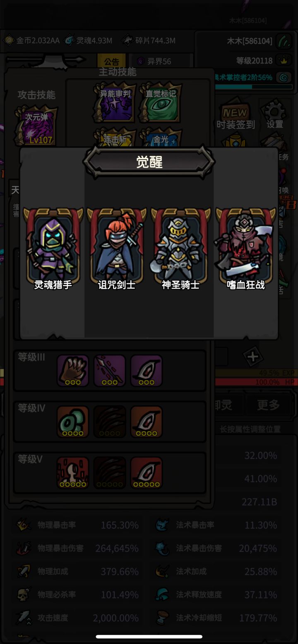Screen dimensions: 298x644
Task: Tap the plus add button
Action: pos(253,357)
